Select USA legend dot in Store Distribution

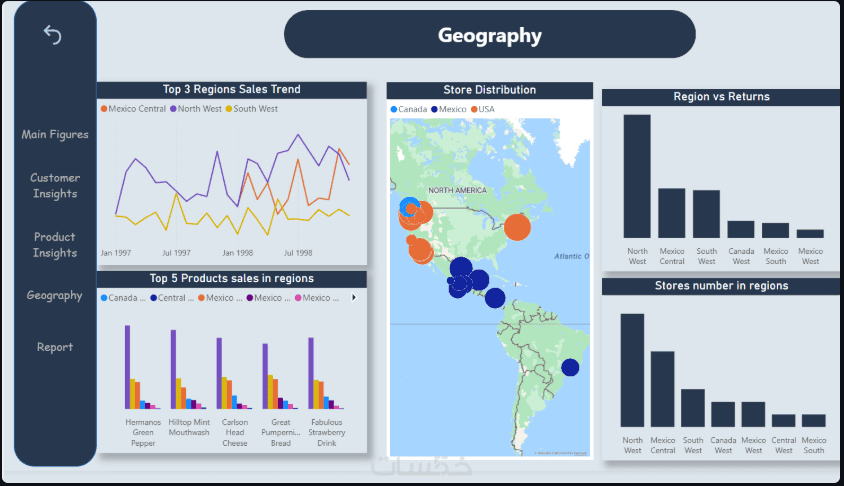pyautogui.click(x=474, y=109)
